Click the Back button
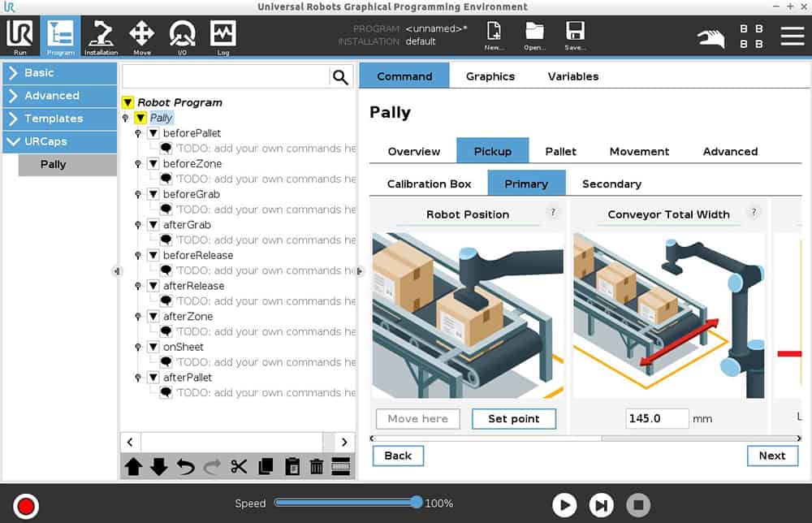Viewport: 812px width, 523px height. point(398,456)
